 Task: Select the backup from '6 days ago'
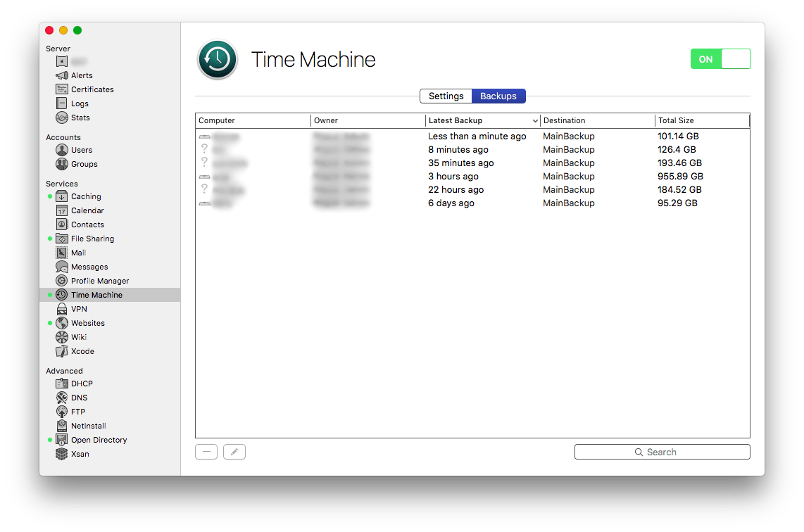point(472,203)
